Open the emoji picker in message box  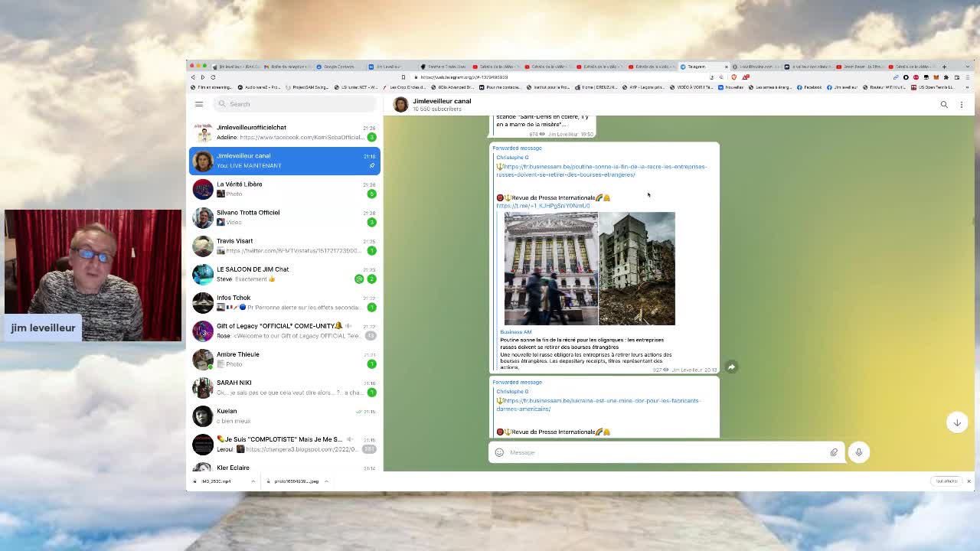tap(499, 452)
